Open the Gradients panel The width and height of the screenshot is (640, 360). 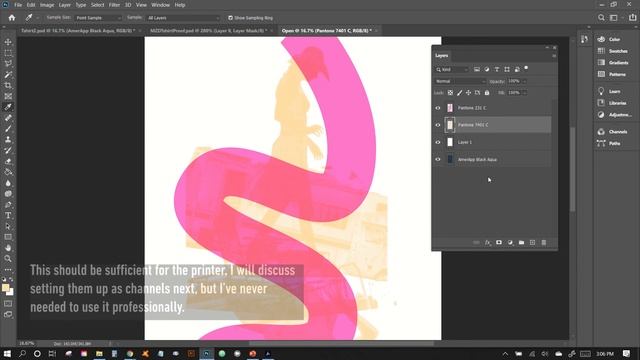click(x=614, y=62)
